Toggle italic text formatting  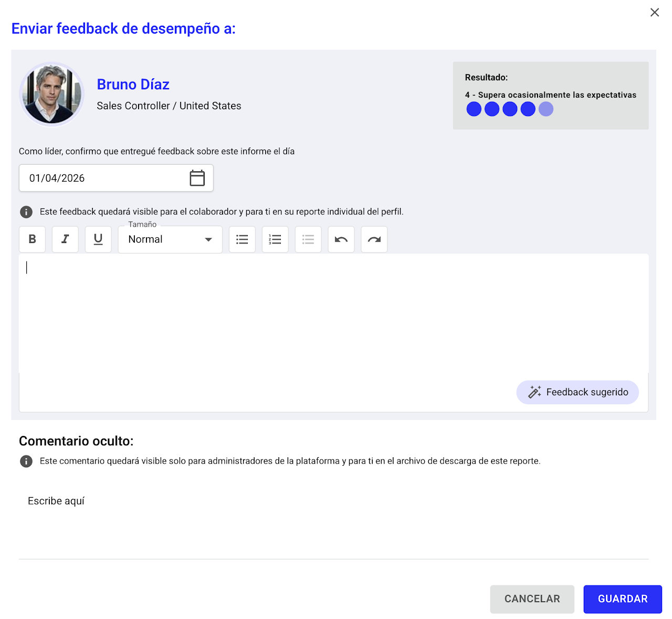65,239
